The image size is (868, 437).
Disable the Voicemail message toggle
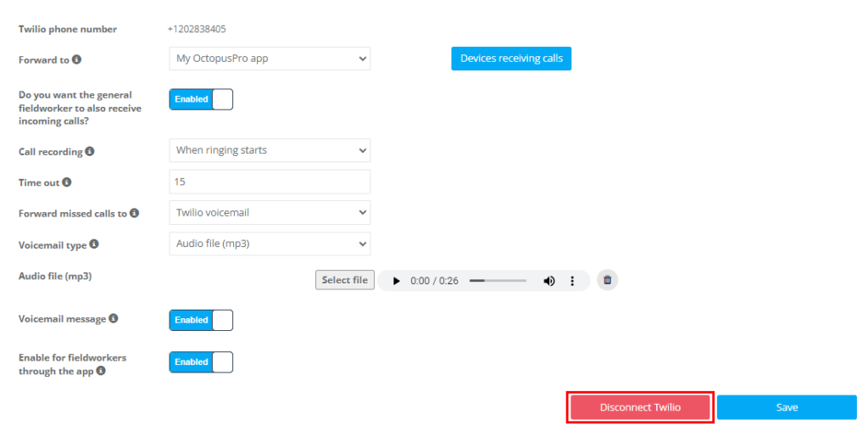point(201,320)
